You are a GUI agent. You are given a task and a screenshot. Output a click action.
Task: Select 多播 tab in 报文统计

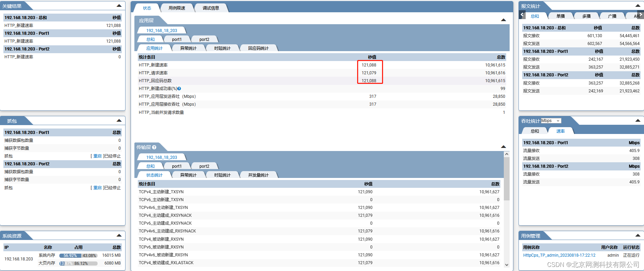[x=586, y=16]
